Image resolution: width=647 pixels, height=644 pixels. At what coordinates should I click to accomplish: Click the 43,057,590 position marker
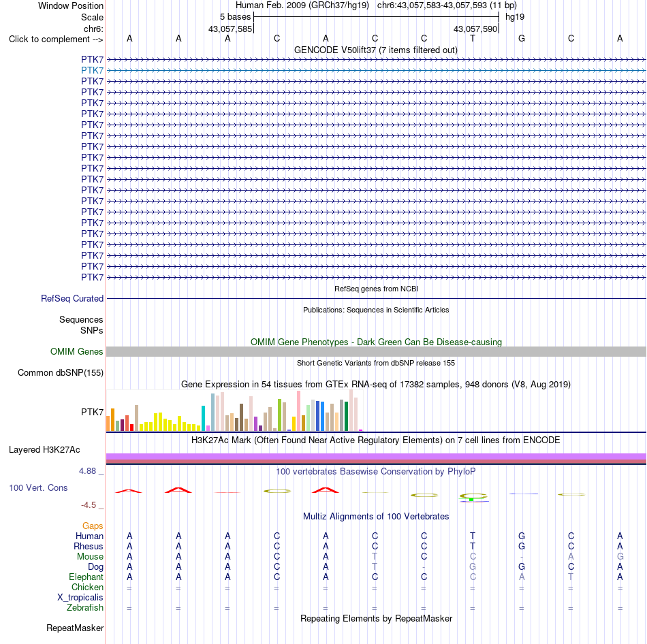[475, 29]
